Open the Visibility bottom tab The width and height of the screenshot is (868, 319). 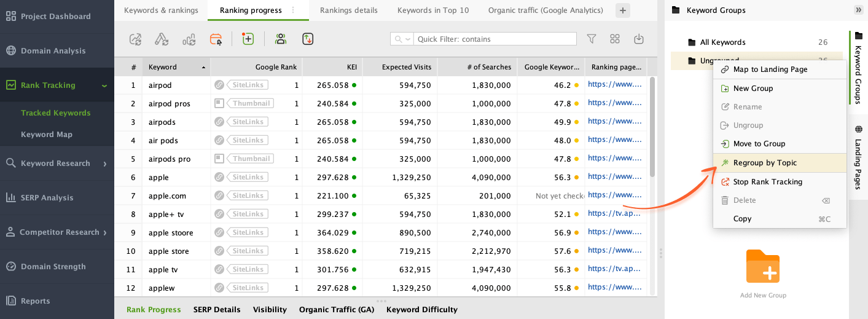pos(270,310)
